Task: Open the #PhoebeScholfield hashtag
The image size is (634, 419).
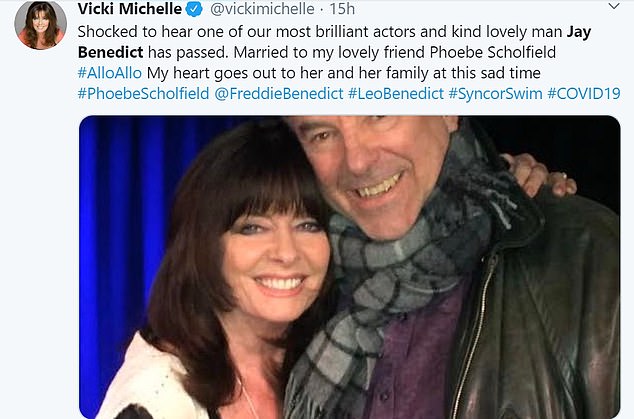Action: tap(144, 93)
